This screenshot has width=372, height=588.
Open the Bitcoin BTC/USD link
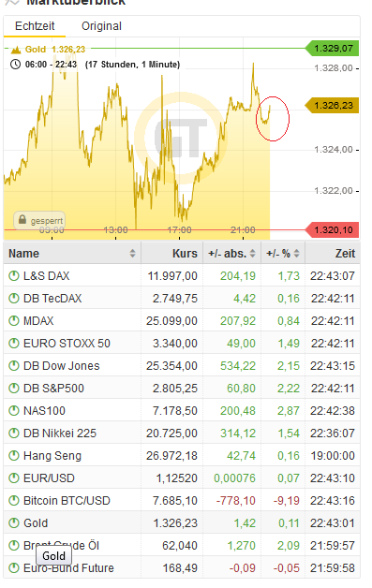tap(67, 501)
